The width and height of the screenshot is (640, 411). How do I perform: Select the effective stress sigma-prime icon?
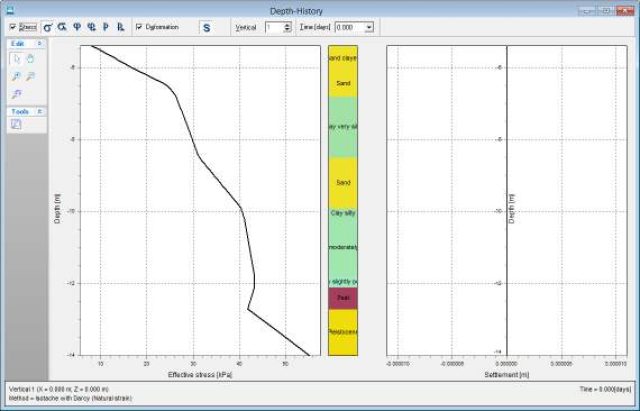tap(47, 27)
